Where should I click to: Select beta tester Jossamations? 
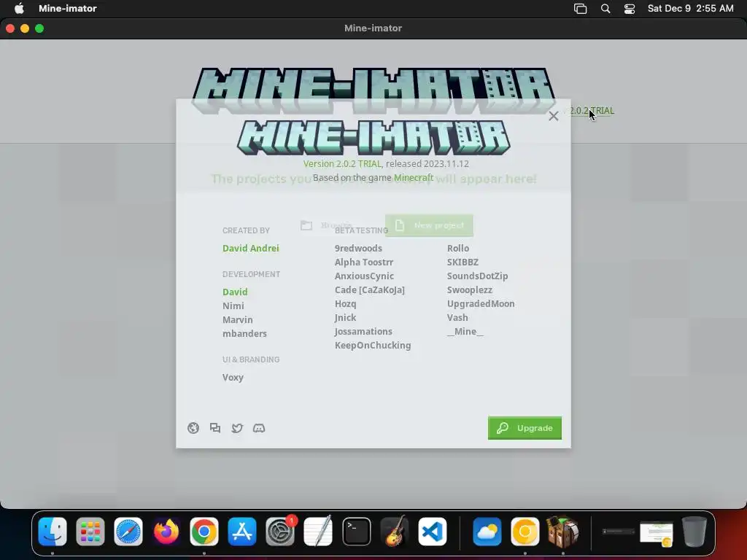363,331
